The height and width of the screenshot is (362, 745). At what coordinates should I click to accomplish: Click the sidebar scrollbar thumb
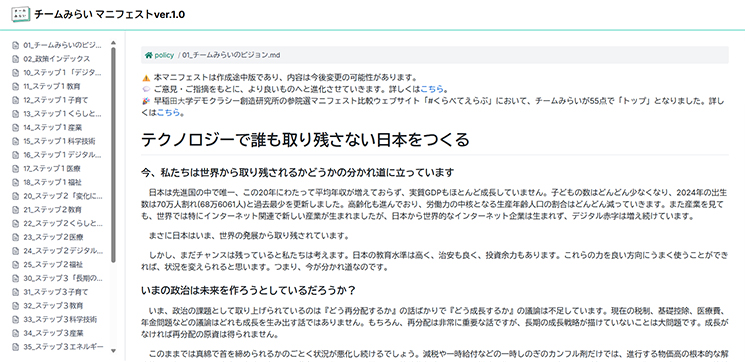click(x=113, y=154)
